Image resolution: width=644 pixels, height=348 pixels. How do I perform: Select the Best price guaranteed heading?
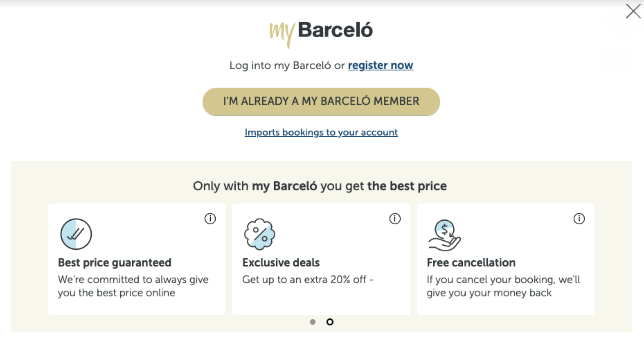coord(115,263)
